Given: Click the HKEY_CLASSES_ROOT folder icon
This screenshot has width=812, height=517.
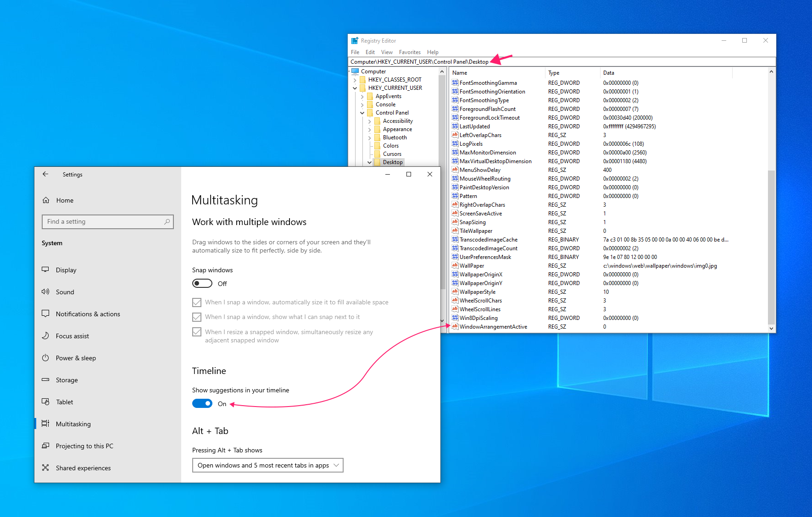Looking at the screenshot, I should point(363,79).
